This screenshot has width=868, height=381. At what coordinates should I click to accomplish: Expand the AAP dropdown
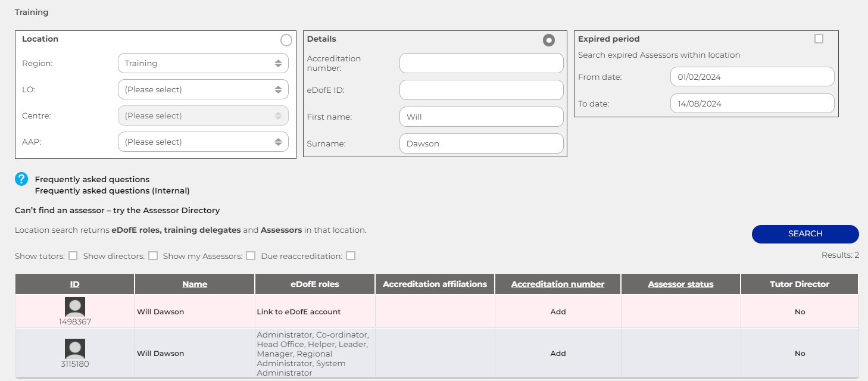[x=203, y=142]
